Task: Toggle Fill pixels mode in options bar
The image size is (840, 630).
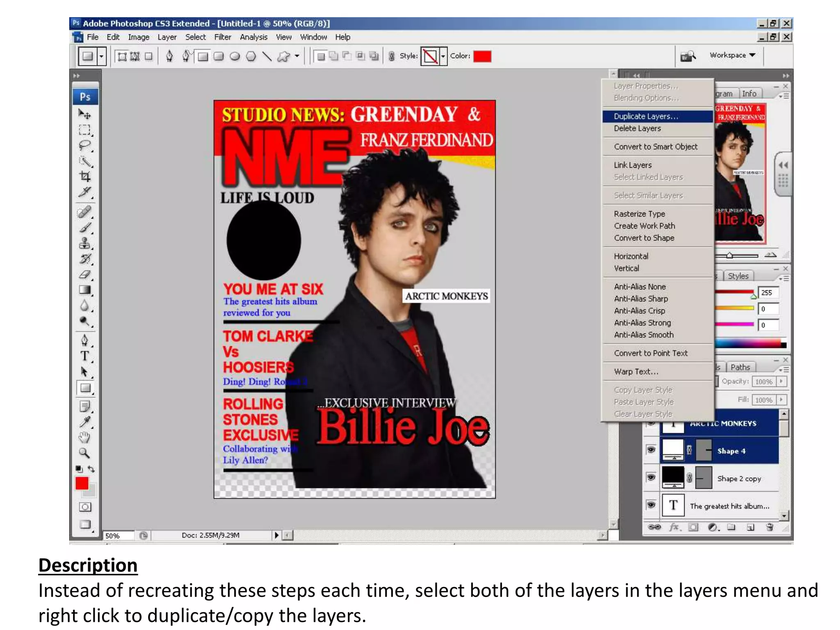Action: 148,56
